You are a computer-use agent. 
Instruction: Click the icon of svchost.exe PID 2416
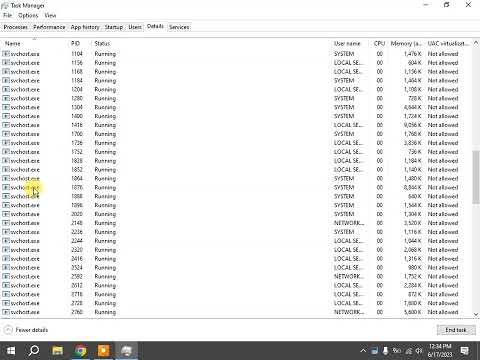pyautogui.click(x=6, y=259)
